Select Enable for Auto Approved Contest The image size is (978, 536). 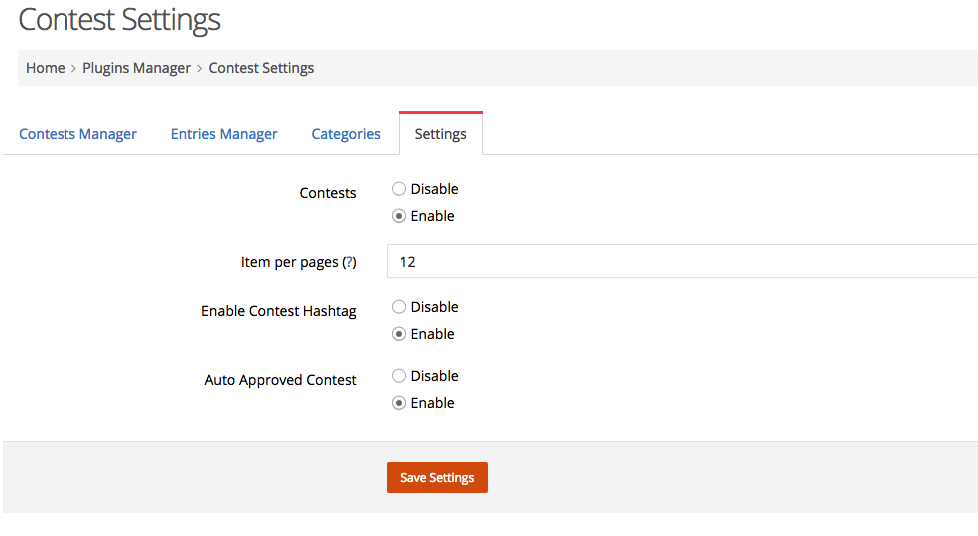pos(399,403)
